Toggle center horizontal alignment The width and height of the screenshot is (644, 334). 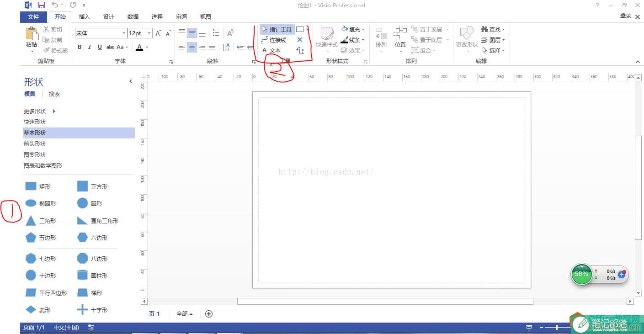(x=192, y=47)
